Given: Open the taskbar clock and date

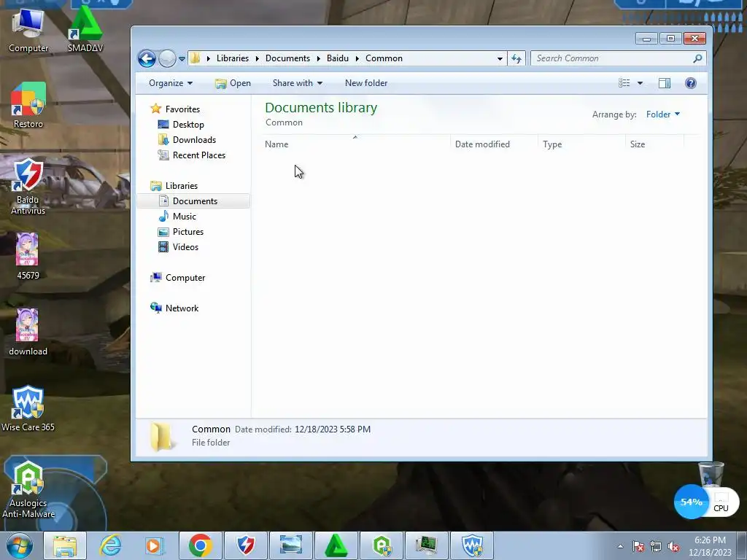Looking at the screenshot, I should tap(710, 546).
